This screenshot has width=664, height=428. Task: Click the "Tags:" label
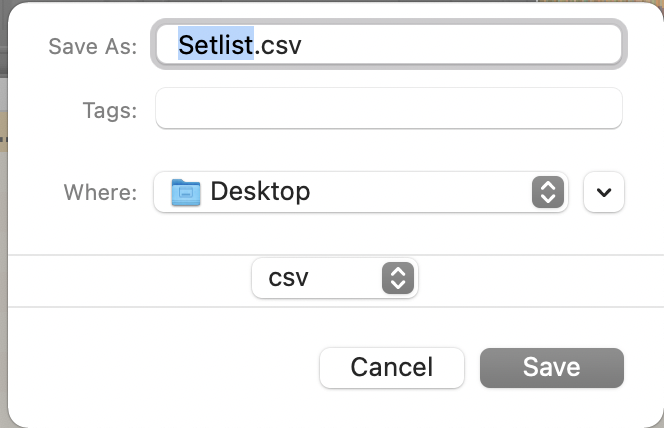tap(110, 110)
